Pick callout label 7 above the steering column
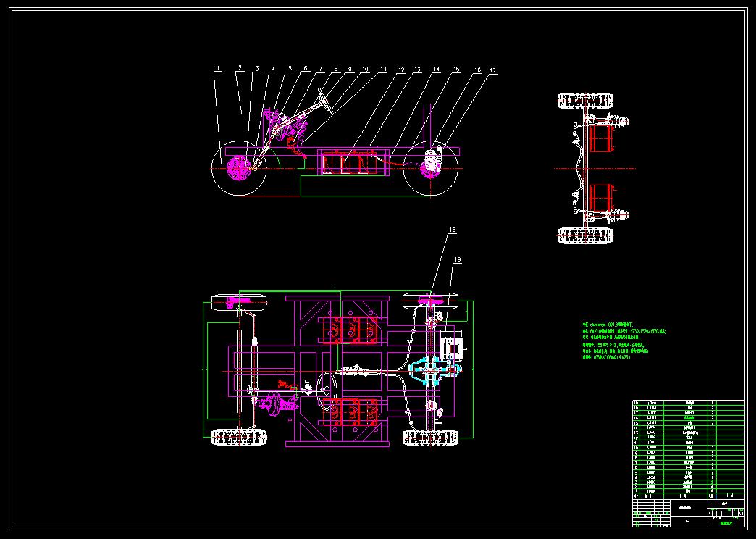Image resolution: width=756 pixels, height=539 pixels. point(321,69)
